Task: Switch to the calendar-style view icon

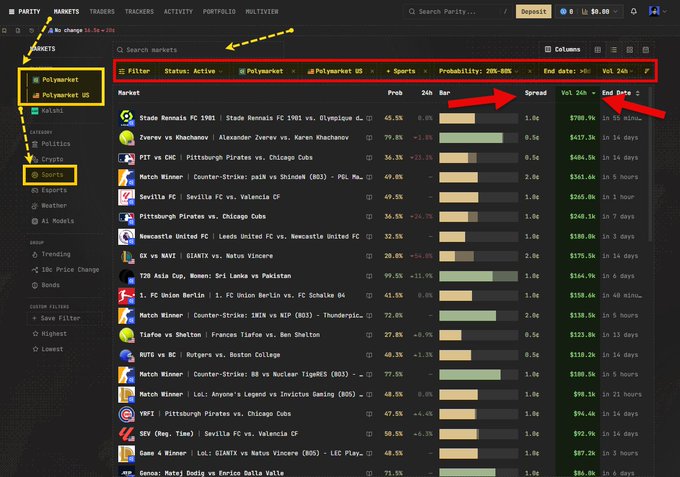Action: pos(646,50)
